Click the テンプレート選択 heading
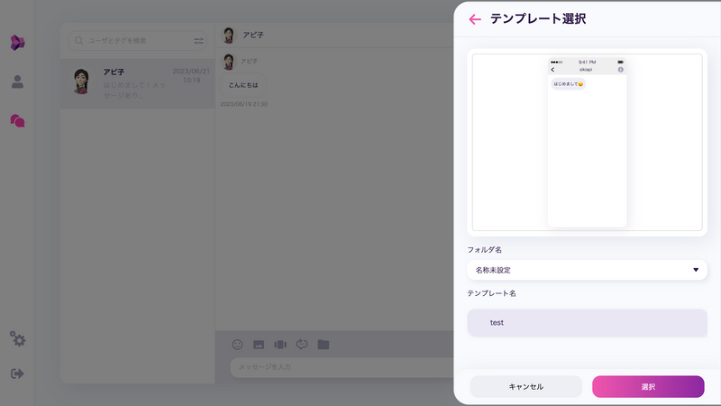The width and height of the screenshot is (721, 406). pos(538,19)
